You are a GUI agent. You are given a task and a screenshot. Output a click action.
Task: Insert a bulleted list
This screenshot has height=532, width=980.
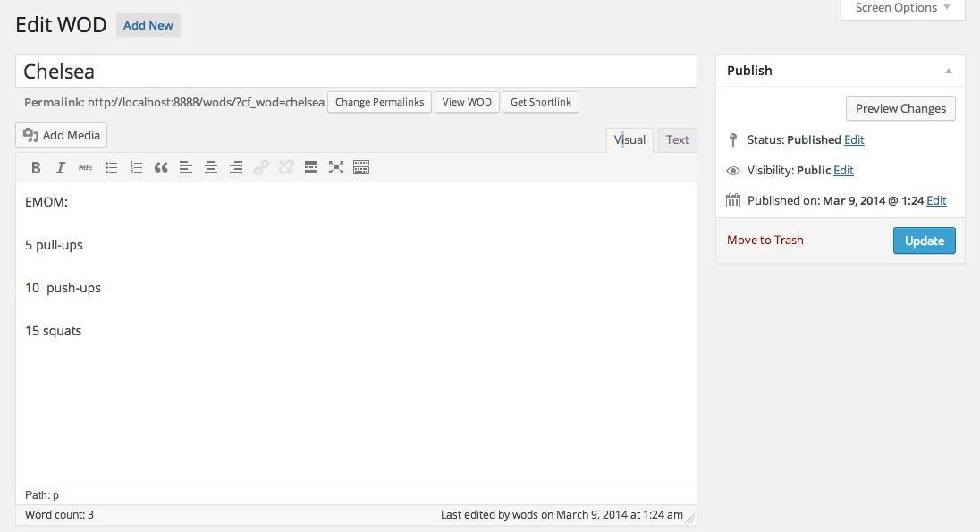pyautogui.click(x=111, y=167)
